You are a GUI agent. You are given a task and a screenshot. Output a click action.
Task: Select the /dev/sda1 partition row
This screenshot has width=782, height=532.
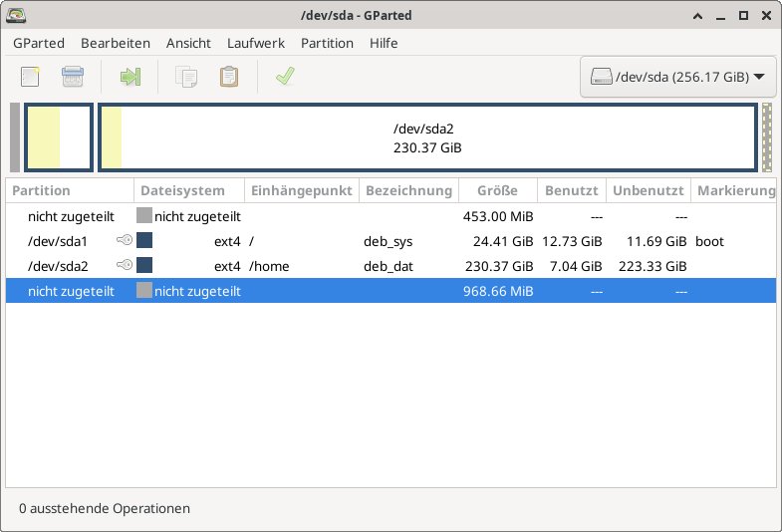391,241
